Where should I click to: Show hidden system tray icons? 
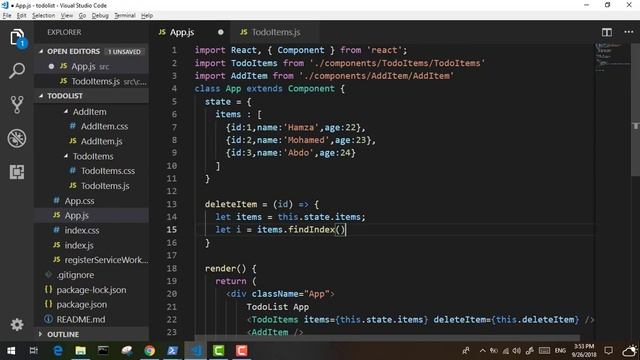pyautogui.click(x=482, y=351)
